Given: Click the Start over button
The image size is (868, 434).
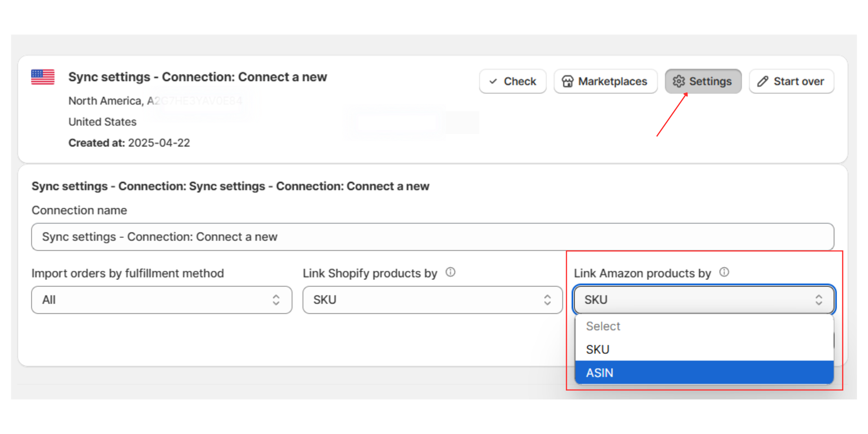Looking at the screenshot, I should click(x=791, y=81).
